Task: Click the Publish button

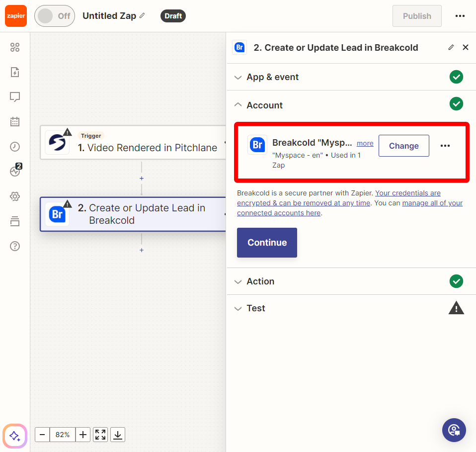Action: [417, 16]
